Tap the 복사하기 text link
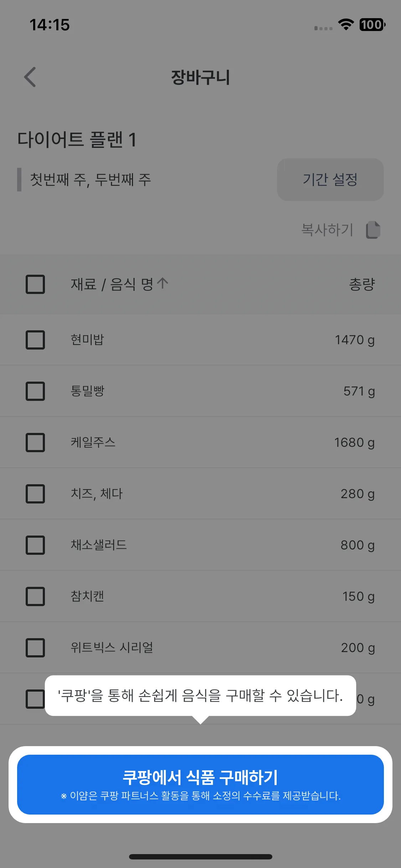The height and width of the screenshot is (868, 401). (327, 230)
